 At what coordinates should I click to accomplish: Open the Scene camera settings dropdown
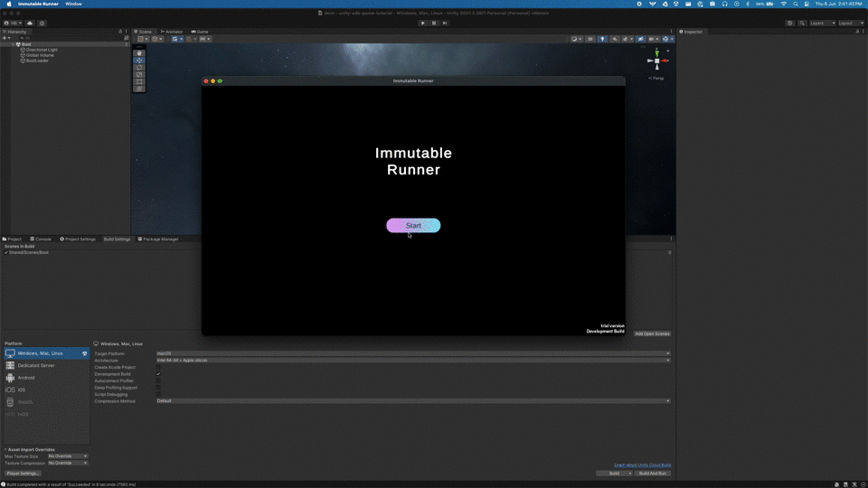pyautogui.click(x=653, y=39)
